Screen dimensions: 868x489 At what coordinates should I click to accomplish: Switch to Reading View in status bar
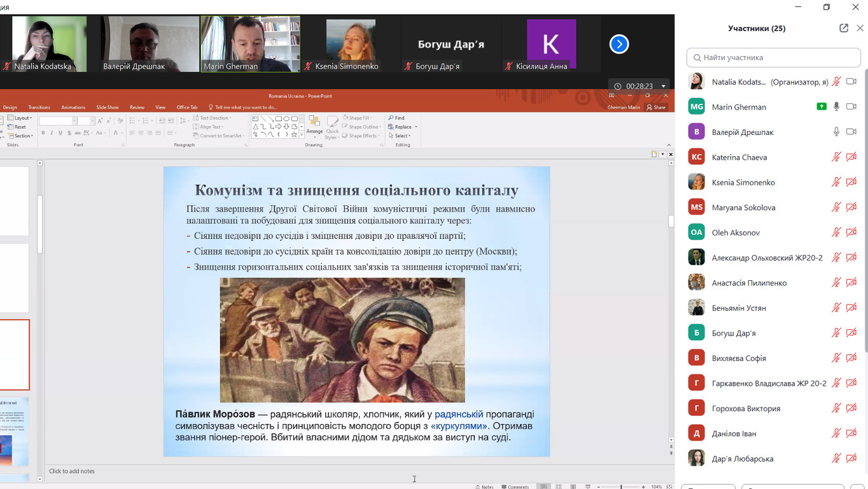pyautogui.click(x=573, y=486)
